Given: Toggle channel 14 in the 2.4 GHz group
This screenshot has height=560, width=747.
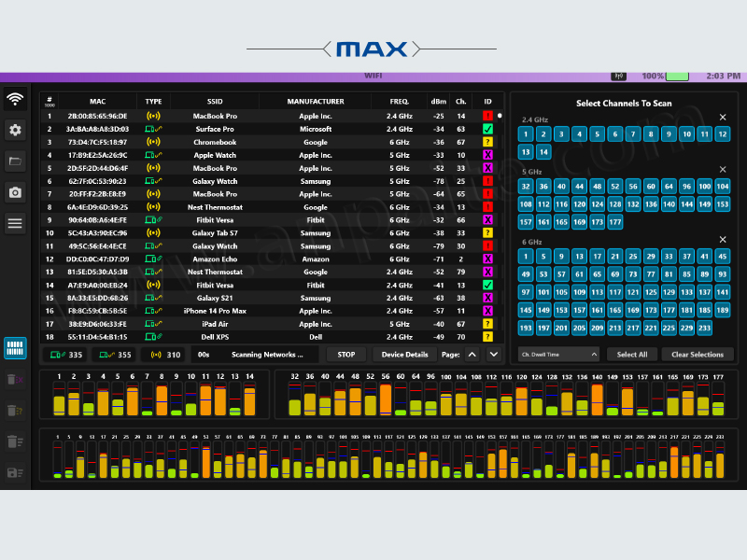Looking at the screenshot, I should pyautogui.click(x=543, y=151).
